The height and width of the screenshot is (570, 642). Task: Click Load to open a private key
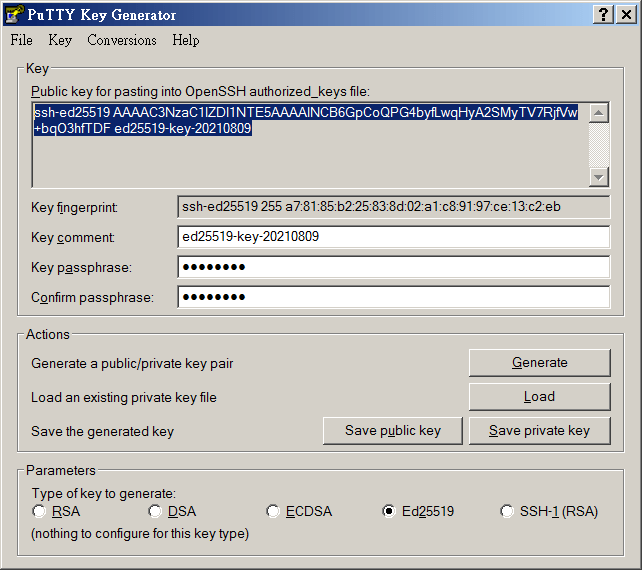(540, 397)
